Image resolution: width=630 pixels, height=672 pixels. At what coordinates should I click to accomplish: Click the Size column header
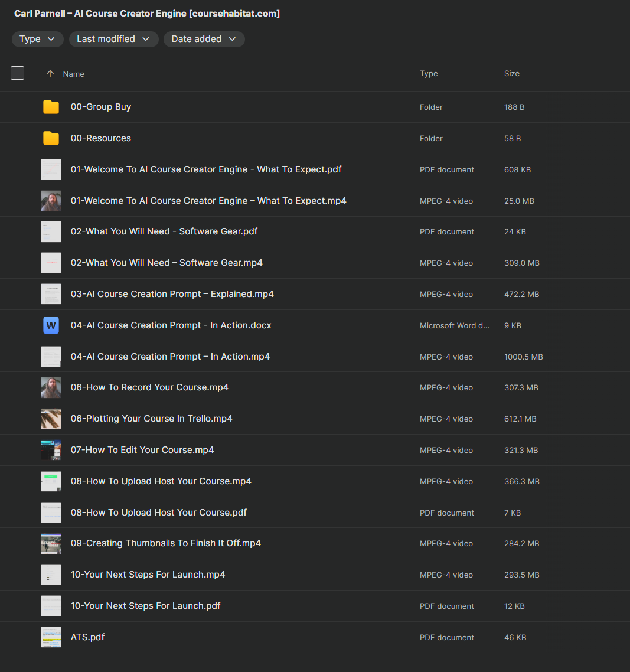click(x=512, y=74)
